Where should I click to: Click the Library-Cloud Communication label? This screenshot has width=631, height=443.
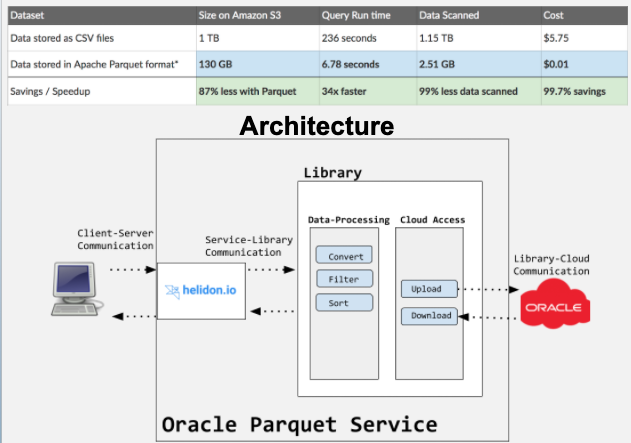point(551,265)
